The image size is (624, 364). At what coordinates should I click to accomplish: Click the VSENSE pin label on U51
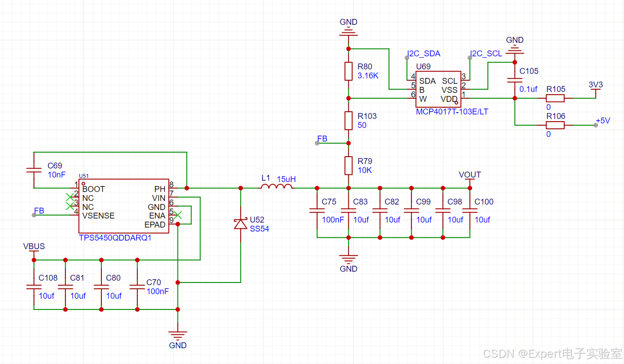click(98, 216)
